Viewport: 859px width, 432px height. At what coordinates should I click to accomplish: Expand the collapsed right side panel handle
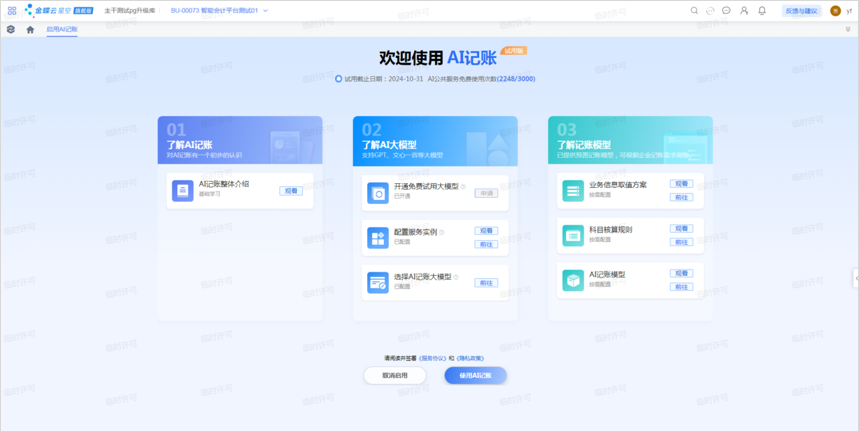pyautogui.click(x=855, y=277)
